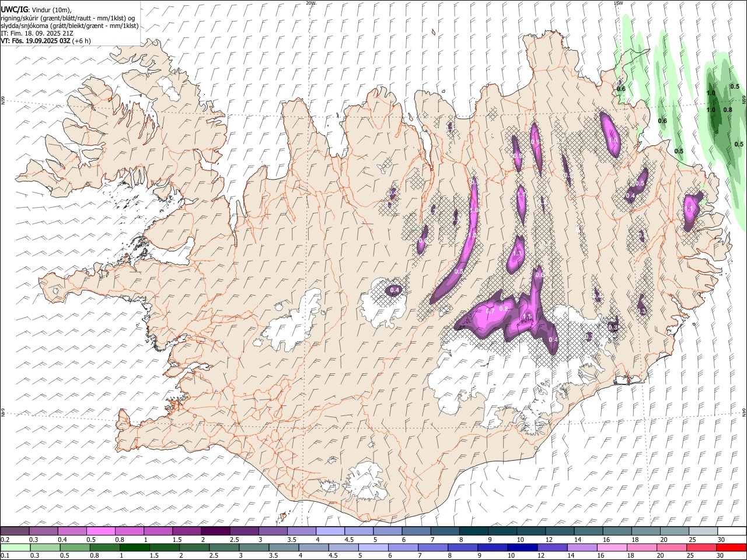Image resolution: width=747 pixels, height=560 pixels.
Task: Select rain scale swatch between 25 and 30
Action: pos(701,547)
